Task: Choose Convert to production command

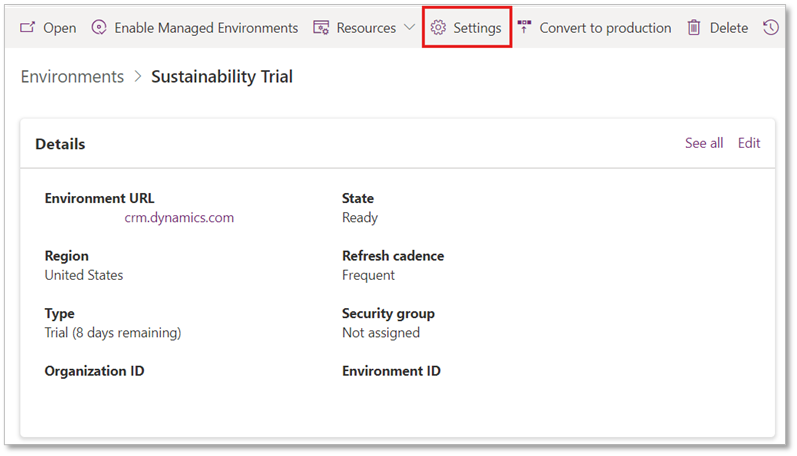Action: pos(605,28)
